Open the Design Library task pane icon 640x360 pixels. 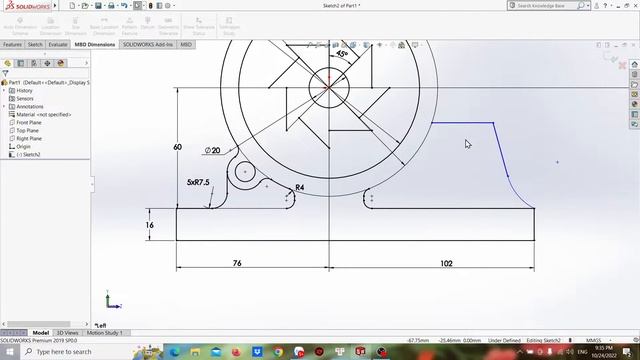(x=634, y=74)
